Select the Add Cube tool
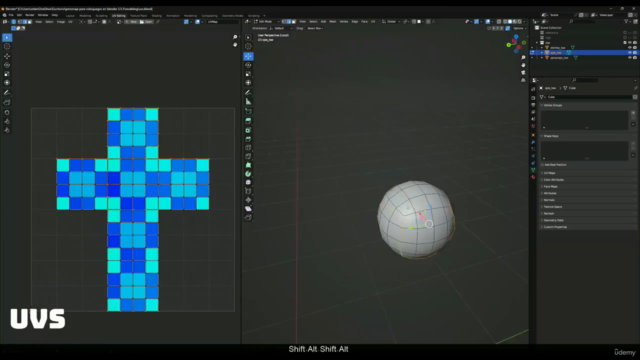The image size is (640, 360). click(x=248, y=111)
